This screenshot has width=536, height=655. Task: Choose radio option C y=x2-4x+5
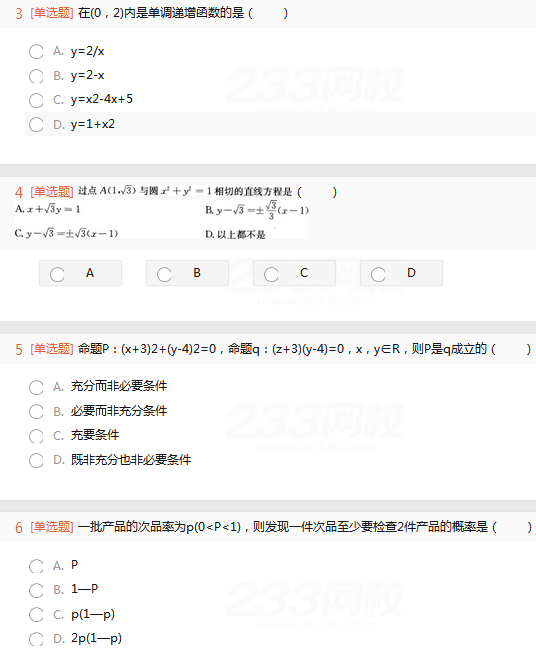(36, 100)
